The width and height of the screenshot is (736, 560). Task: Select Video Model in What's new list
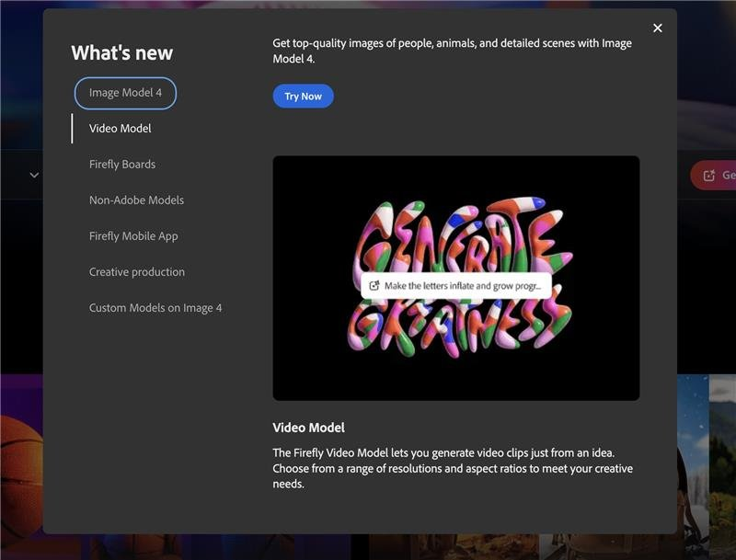121,129
